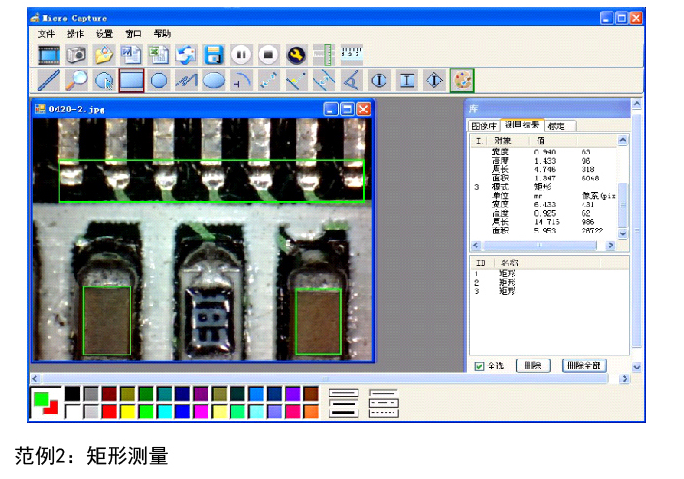Select the diamond with I-beam tool

(x=434, y=80)
